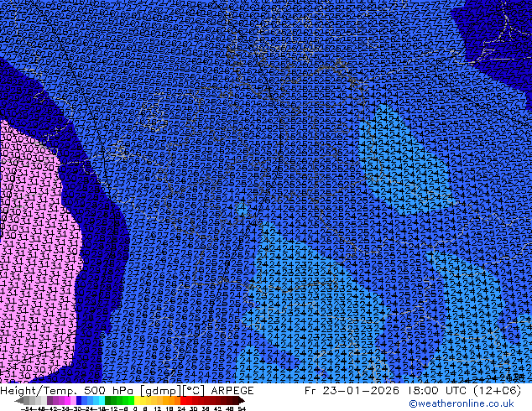Select the light pink legend swatch before -30
The height and width of the screenshot is (411, 532).
pyautogui.click(x=73, y=401)
